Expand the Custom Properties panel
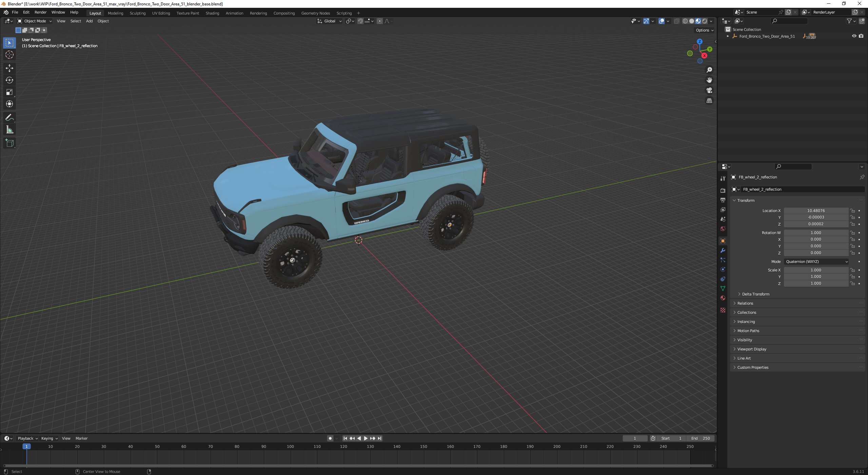This screenshot has height=475, width=868. 752,367
